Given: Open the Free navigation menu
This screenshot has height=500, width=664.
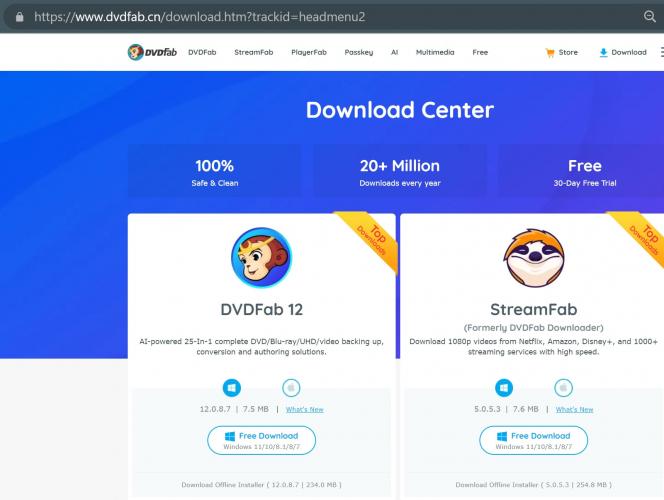Looking at the screenshot, I should pyautogui.click(x=480, y=52).
